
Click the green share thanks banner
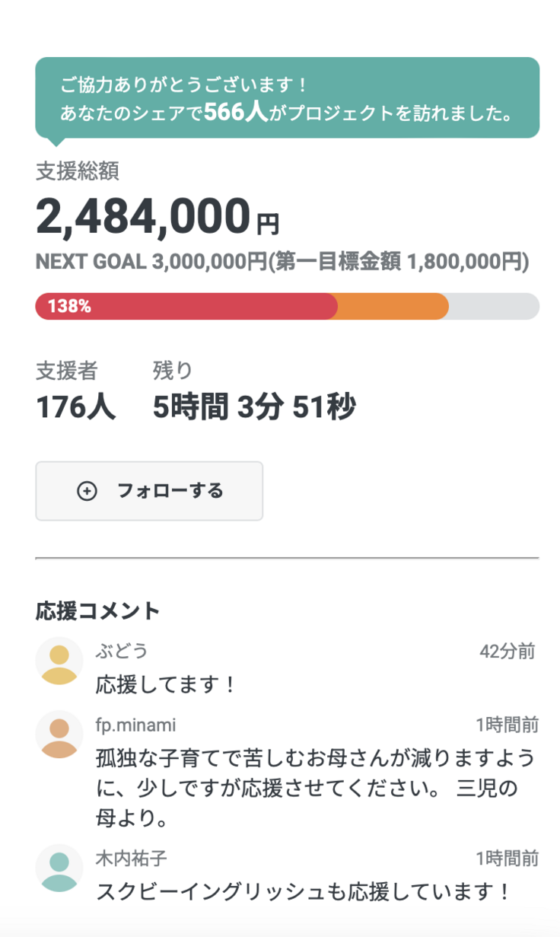(x=287, y=98)
